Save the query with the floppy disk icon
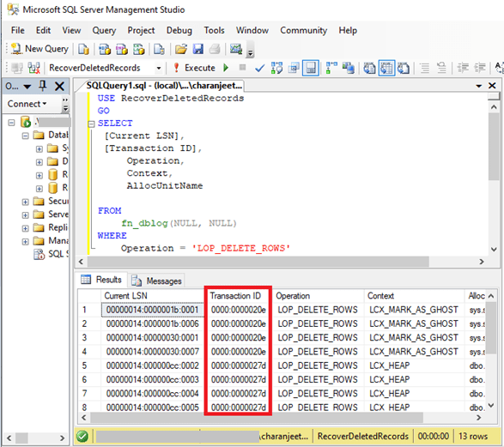Screen dimensions: 504x447 coord(198,49)
